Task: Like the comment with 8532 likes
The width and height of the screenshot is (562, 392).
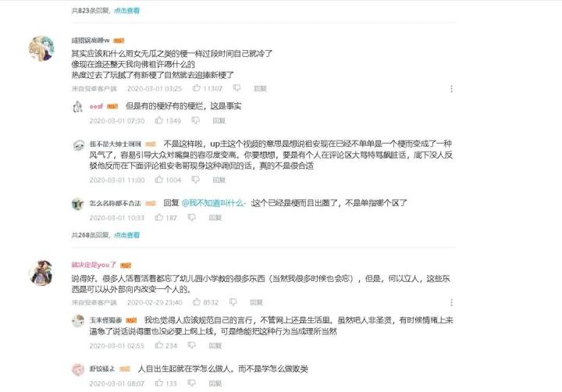Action: (197, 302)
